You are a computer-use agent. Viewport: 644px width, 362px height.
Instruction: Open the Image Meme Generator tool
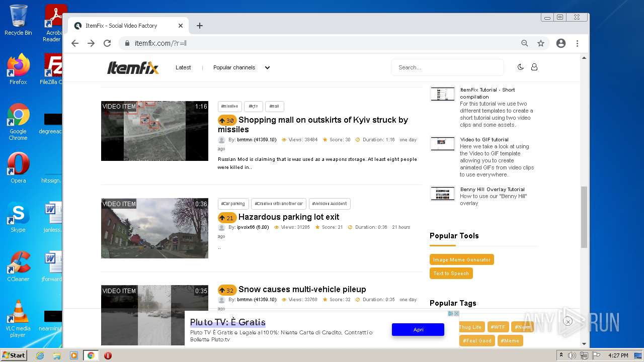pyautogui.click(x=462, y=259)
